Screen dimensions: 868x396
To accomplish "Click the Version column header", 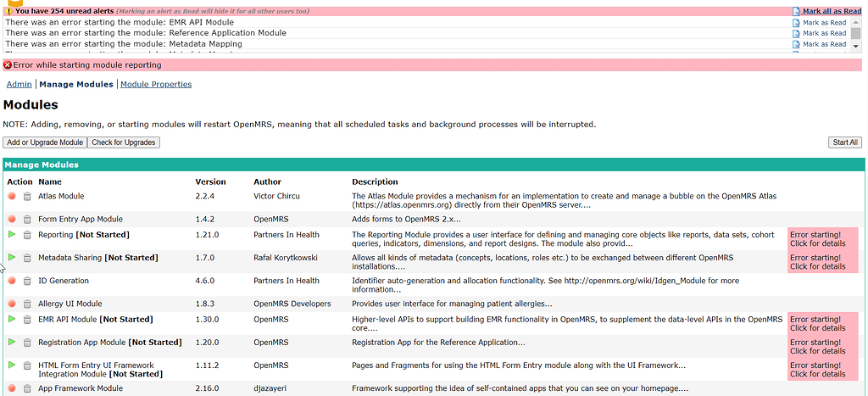I will (x=211, y=181).
